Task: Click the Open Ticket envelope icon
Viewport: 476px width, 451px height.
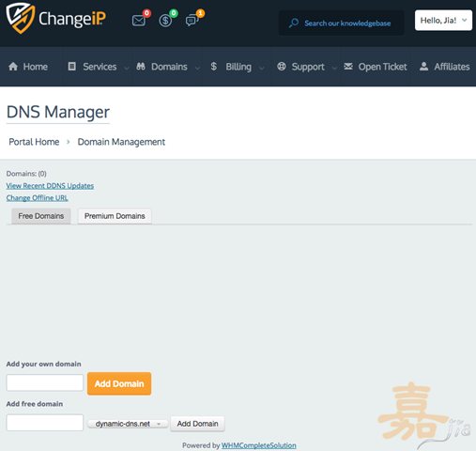Action: click(348, 67)
